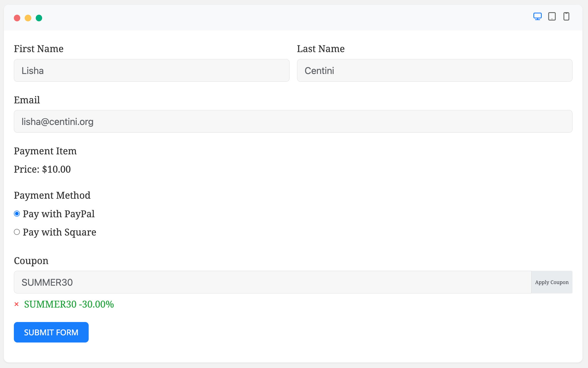
Task: Toggle the PayPal payment method option
Action: point(17,214)
